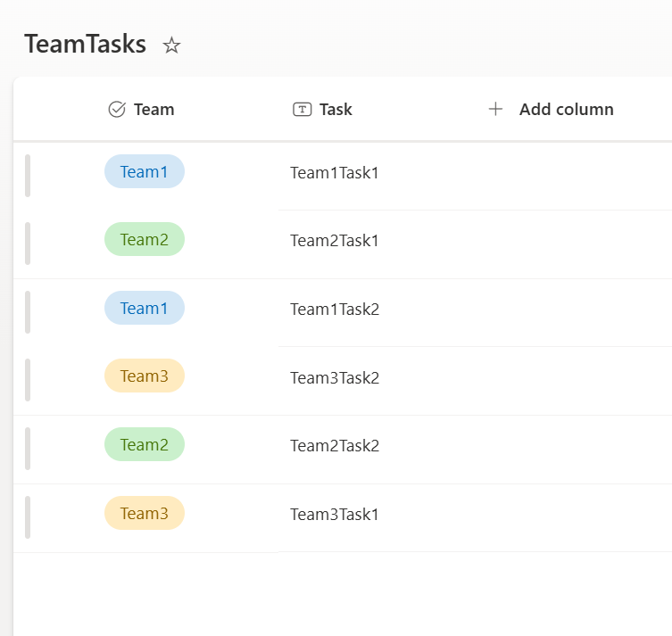Favorite the TeamTasks list with the star
The width and height of the screenshot is (672, 636).
click(171, 45)
